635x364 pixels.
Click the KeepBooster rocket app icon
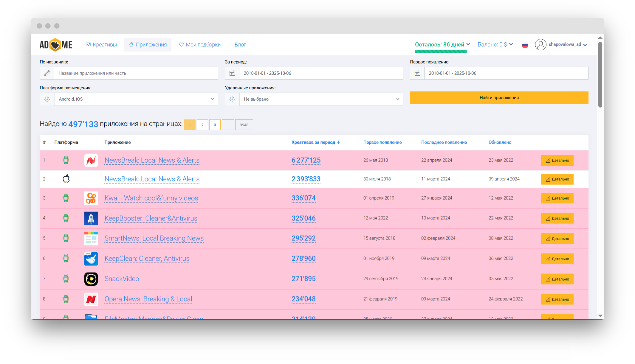tap(91, 218)
